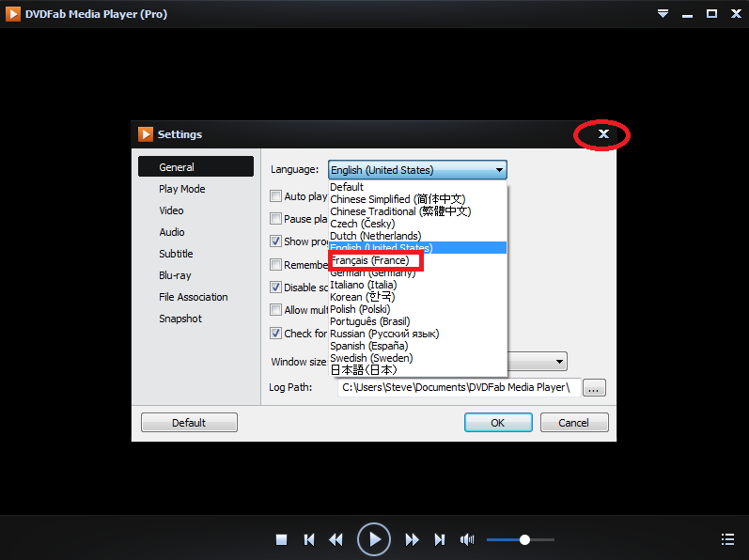
Task: Reset settings with the Default button
Action: pyautogui.click(x=189, y=423)
